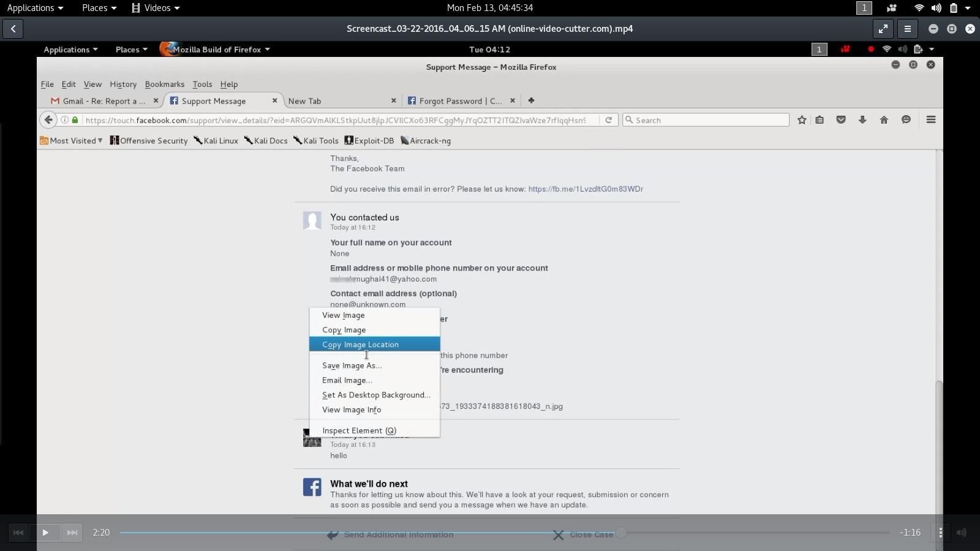
Task: Open the Kali Docs bookmark
Action: point(266,141)
